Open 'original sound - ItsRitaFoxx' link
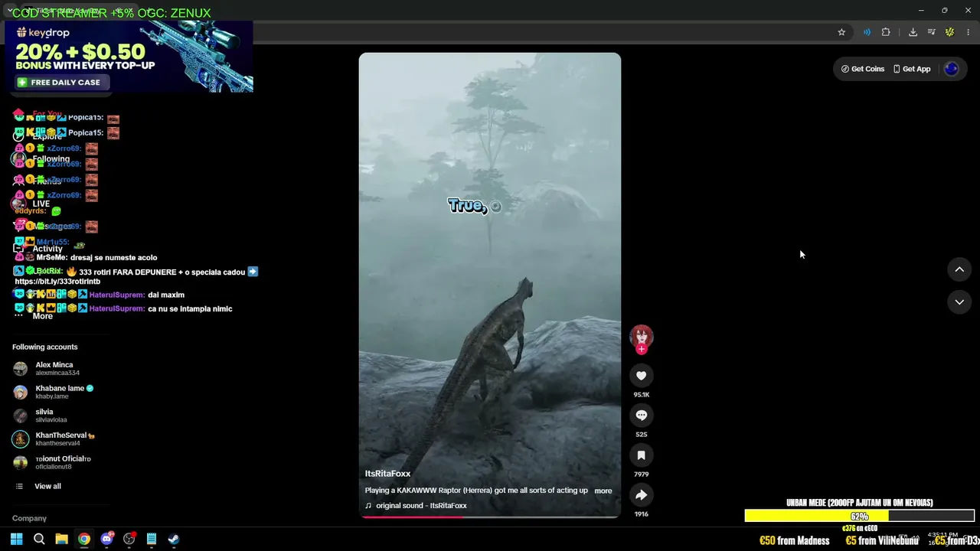The image size is (980, 551). pos(421,506)
